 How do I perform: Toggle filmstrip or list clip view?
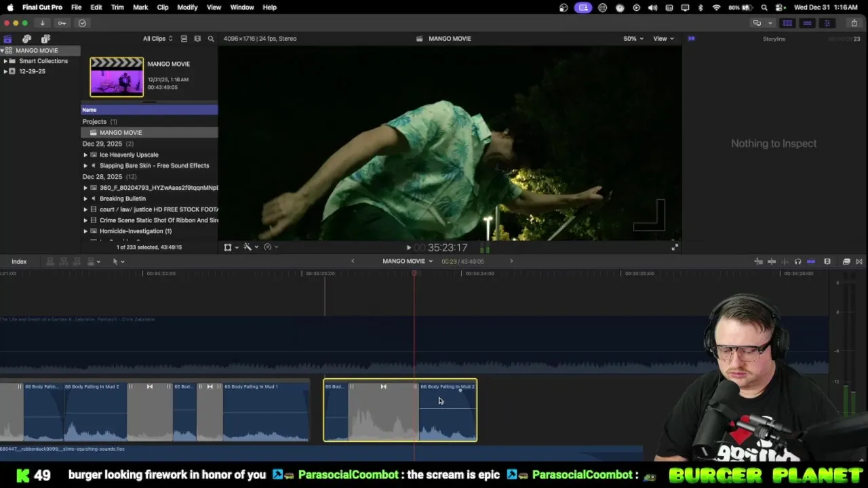click(x=184, y=39)
